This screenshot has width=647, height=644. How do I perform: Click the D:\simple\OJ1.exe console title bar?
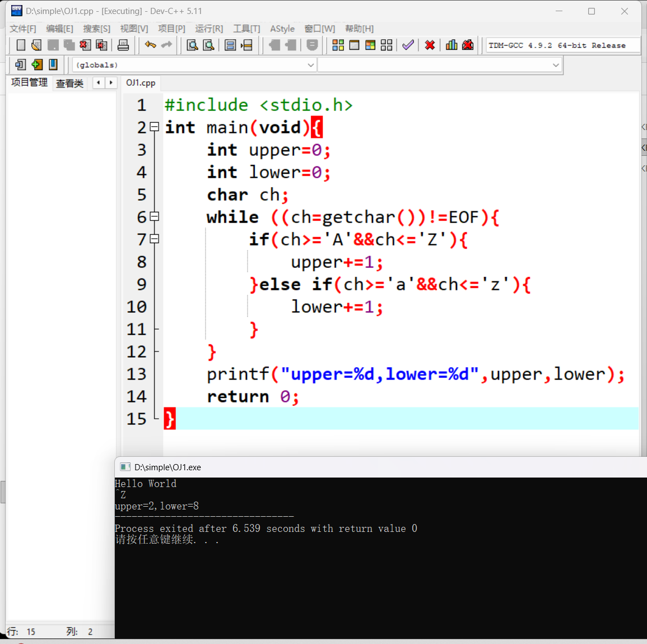point(380,467)
